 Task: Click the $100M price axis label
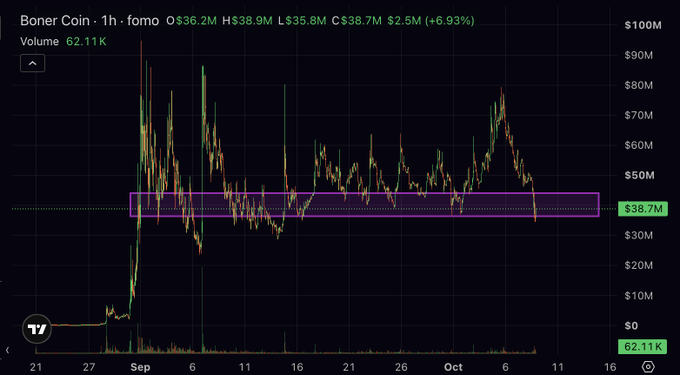[643, 25]
